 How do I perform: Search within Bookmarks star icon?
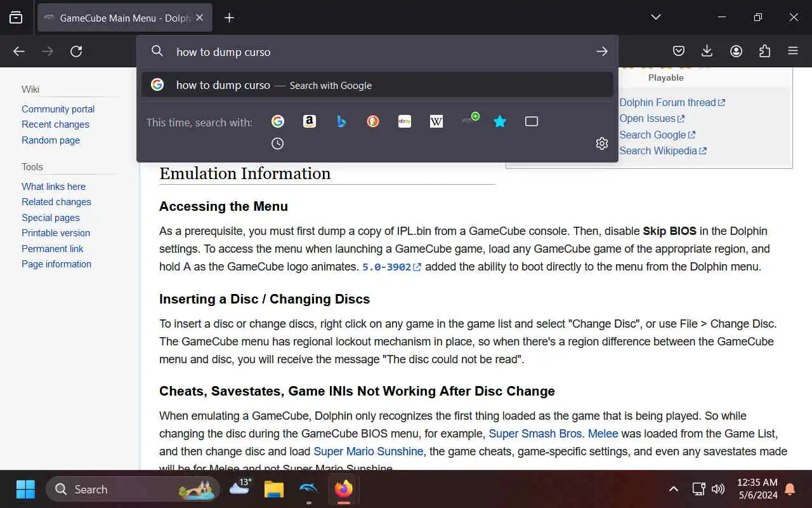coord(500,121)
